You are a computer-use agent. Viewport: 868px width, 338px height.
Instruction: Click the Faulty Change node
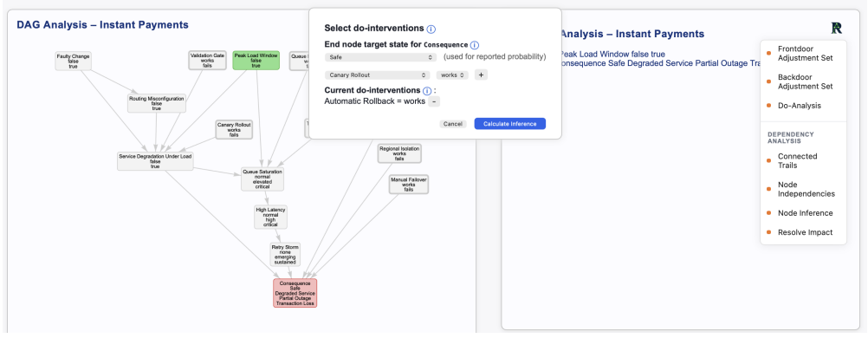click(x=73, y=61)
